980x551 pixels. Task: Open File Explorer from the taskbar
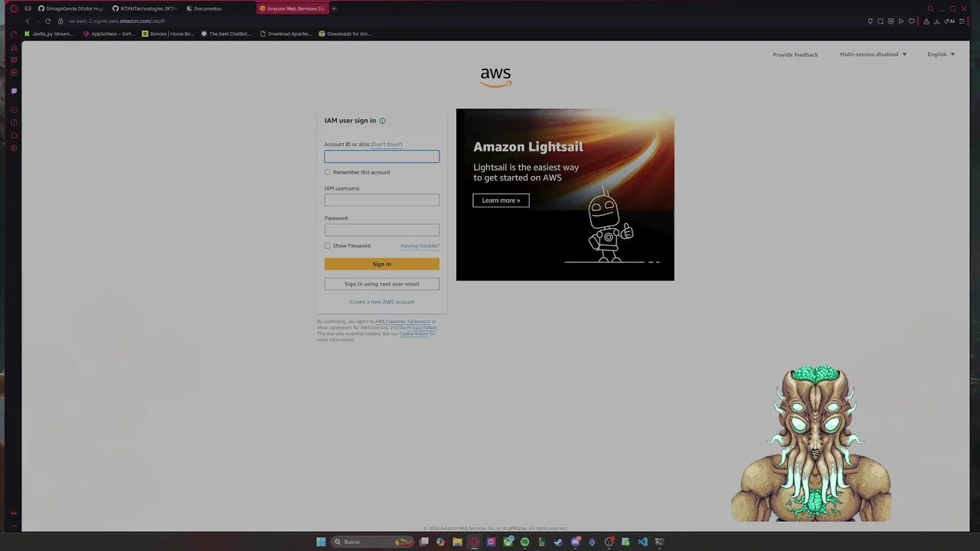[x=458, y=542]
